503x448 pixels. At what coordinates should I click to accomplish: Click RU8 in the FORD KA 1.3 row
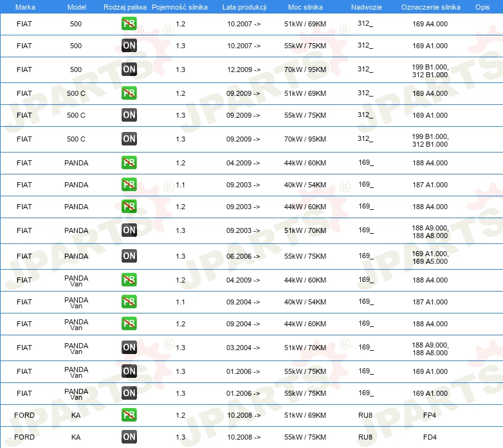365,437
